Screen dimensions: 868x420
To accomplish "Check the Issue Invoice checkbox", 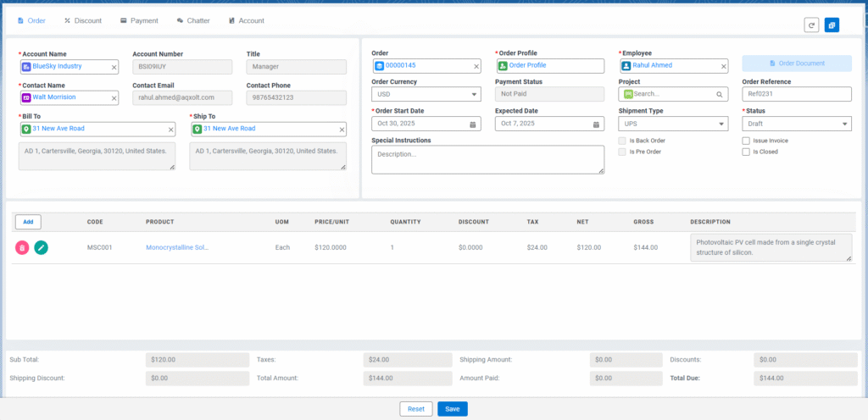I will coord(746,141).
